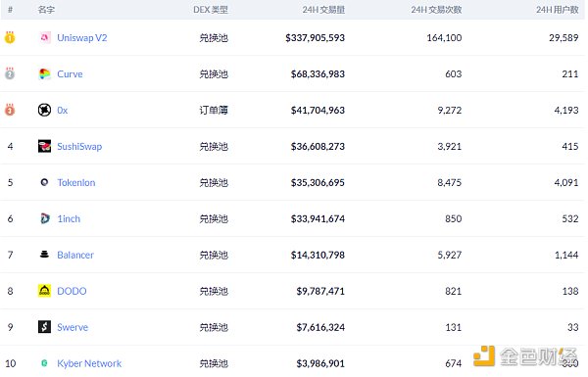This screenshot has width=588, height=377.
Task: Click the yellow DODO logo icon
Action: [45, 291]
